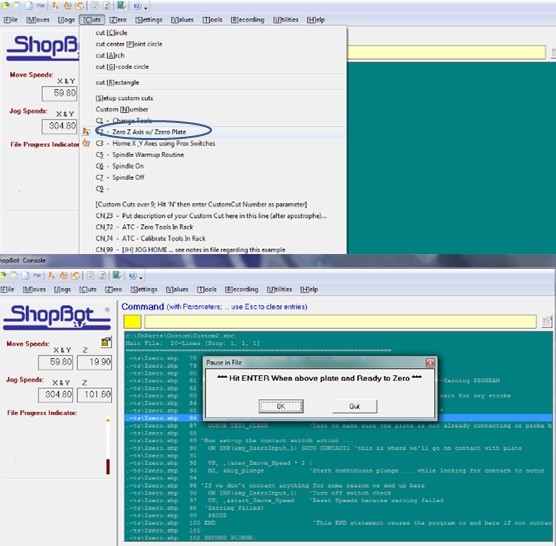This screenshot has width=556, height=546.
Task: Click yellow square beside command line
Action: [x=132, y=322]
